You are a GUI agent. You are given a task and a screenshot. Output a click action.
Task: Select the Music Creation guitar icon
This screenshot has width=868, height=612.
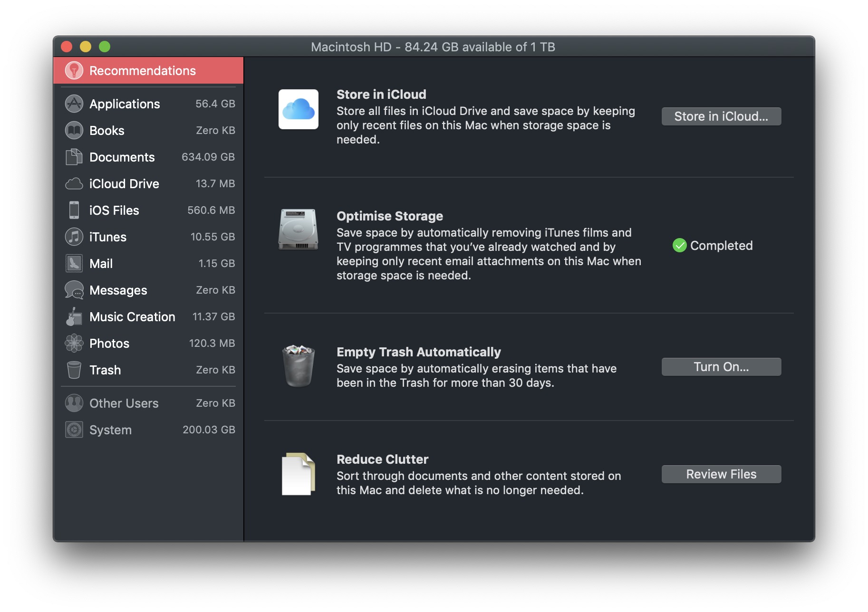(74, 316)
